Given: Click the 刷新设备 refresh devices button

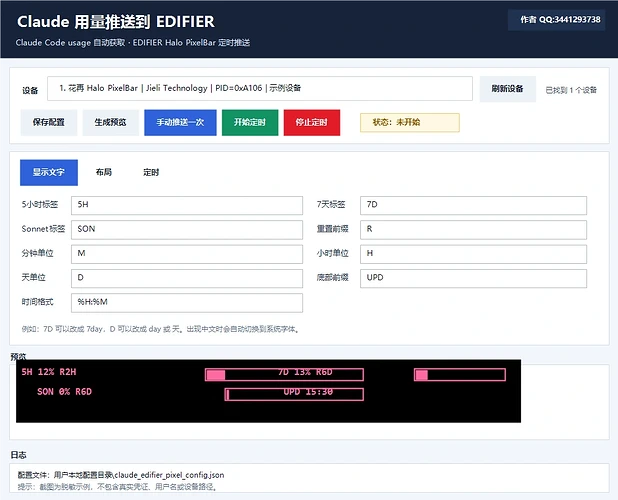Looking at the screenshot, I should 508,89.
